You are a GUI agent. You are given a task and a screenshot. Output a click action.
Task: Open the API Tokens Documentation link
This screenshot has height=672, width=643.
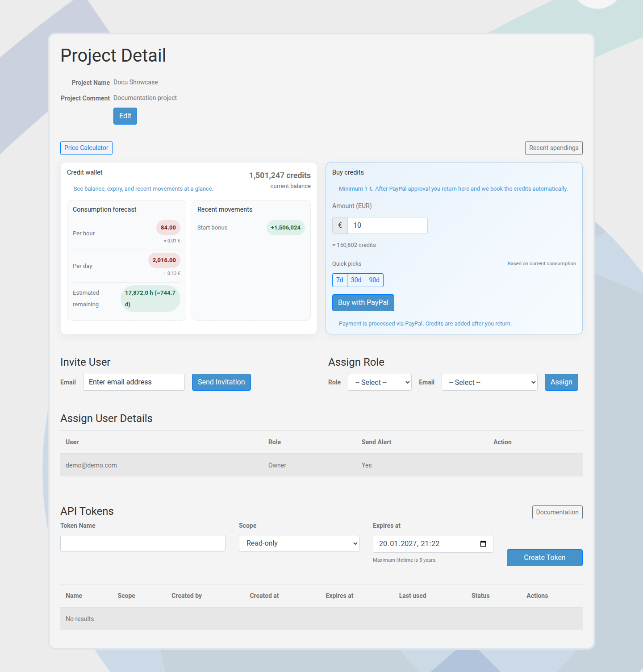click(557, 512)
